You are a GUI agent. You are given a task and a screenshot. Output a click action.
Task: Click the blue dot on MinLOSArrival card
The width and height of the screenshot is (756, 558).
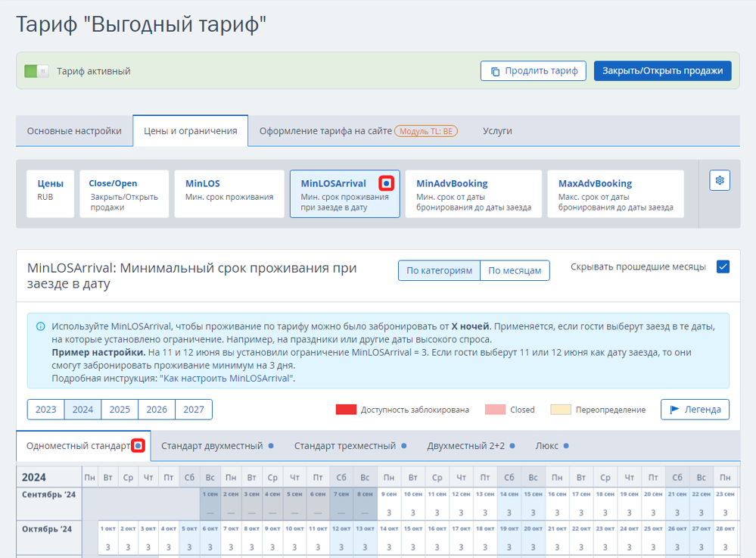tap(387, 183)
